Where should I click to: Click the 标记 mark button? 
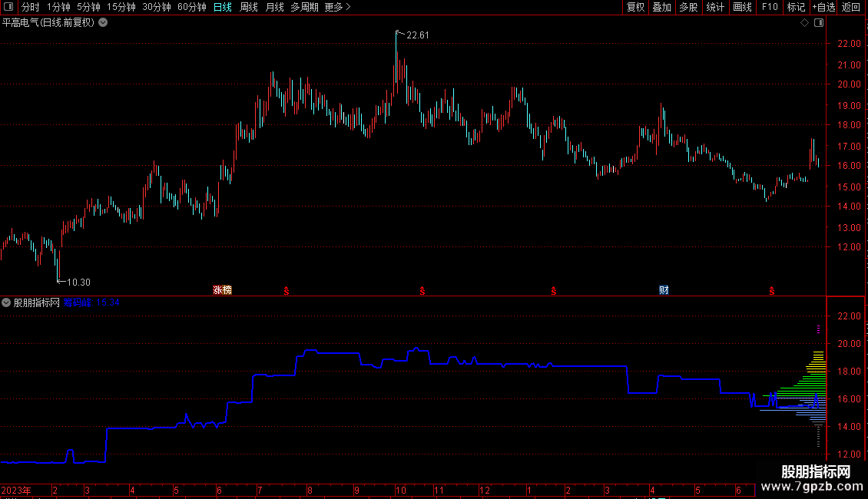[x=796, y=7]
